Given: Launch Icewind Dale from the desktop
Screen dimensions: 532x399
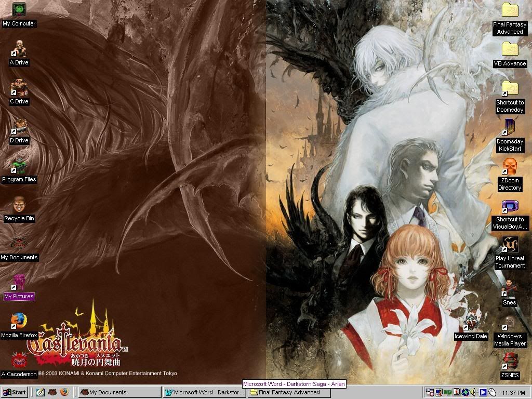Looking at the screenshot, I should click(471, 327).
